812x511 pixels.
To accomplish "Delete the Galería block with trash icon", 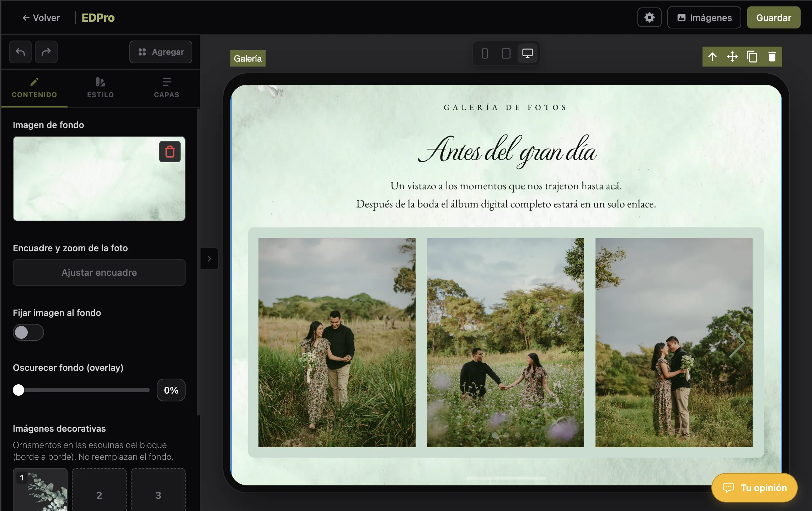I will point(772,57).
